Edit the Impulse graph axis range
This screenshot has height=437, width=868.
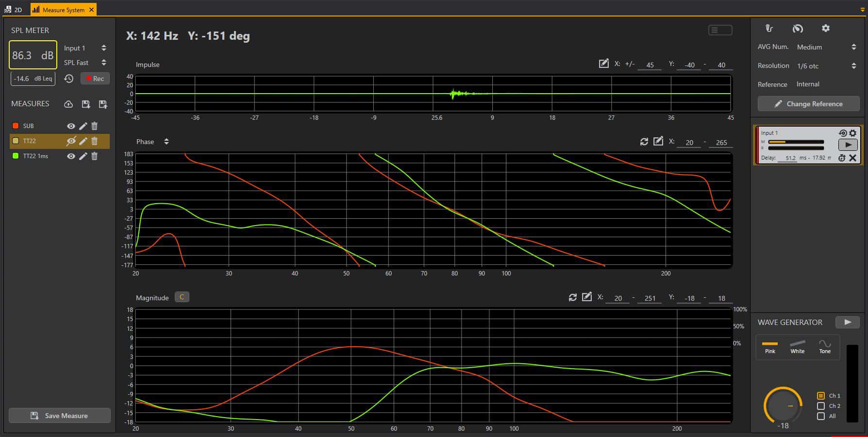coord(603,64)
